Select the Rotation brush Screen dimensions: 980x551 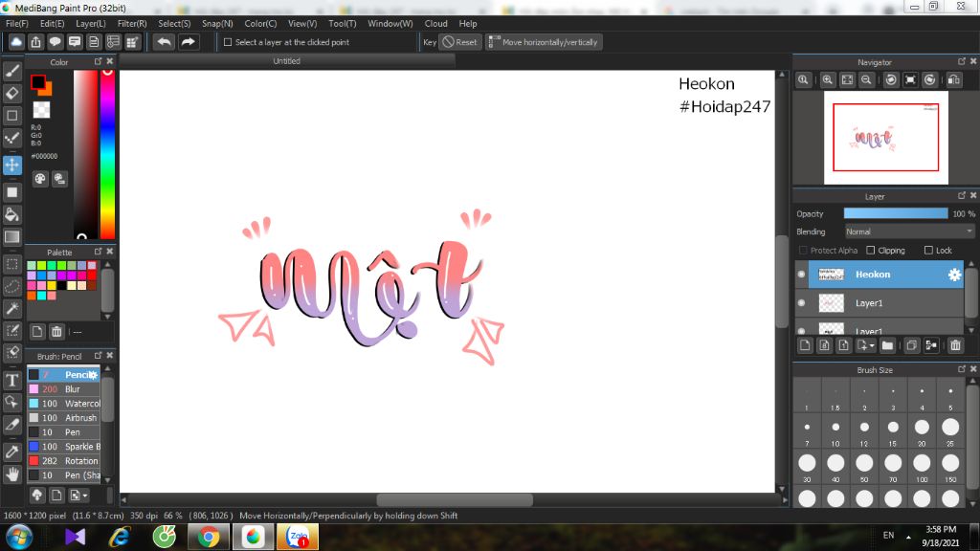63,460
